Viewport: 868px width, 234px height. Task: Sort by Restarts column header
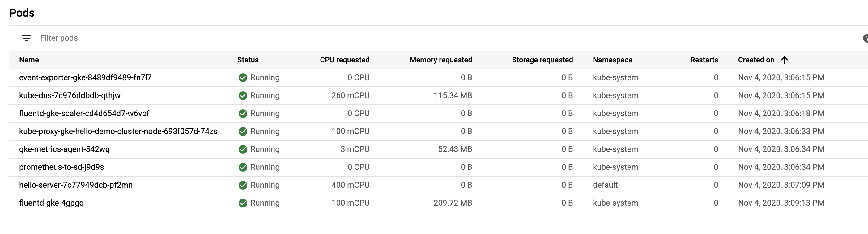click(x=704, y=60)
